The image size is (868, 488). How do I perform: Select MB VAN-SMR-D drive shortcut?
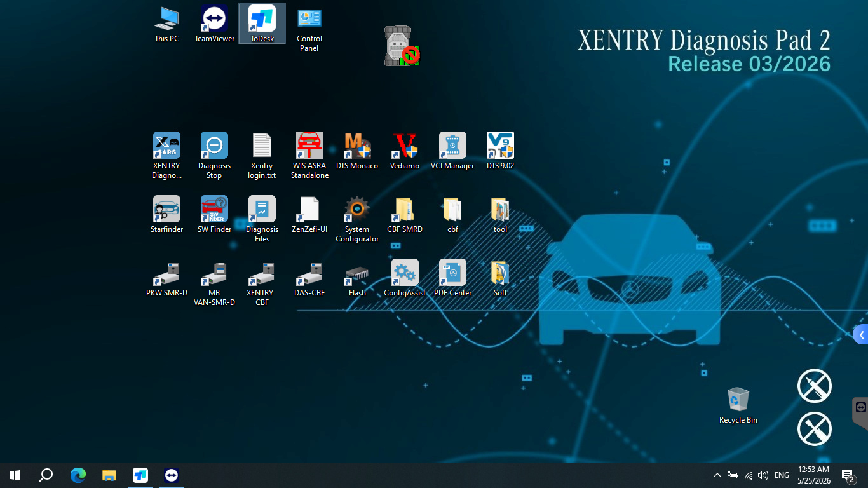pos(214,283)
